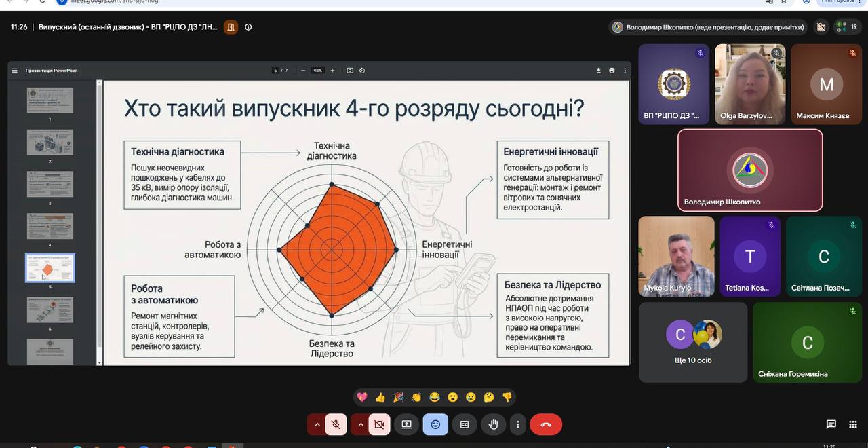Send the clapping hands reaction

pyautogui.click(x=416, y=397)
